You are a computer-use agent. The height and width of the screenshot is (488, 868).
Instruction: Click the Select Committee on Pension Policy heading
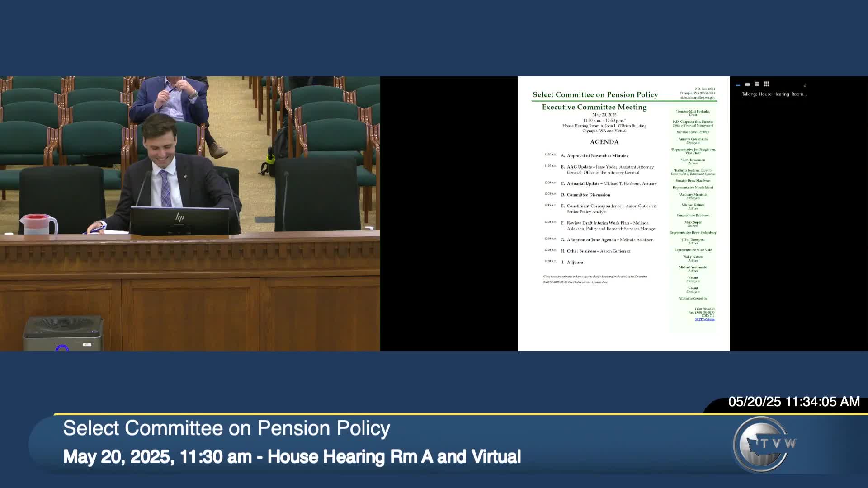pyautogui.click(x=595, y=95)
